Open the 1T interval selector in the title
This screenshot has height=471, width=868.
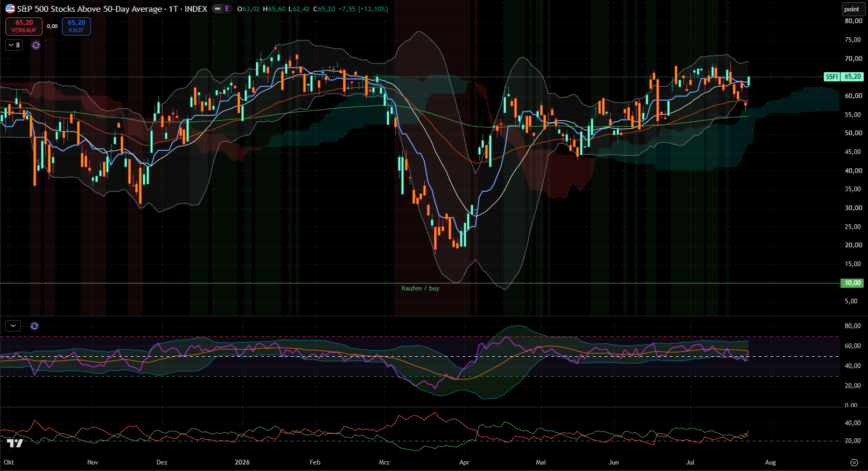tap(173, 9)
